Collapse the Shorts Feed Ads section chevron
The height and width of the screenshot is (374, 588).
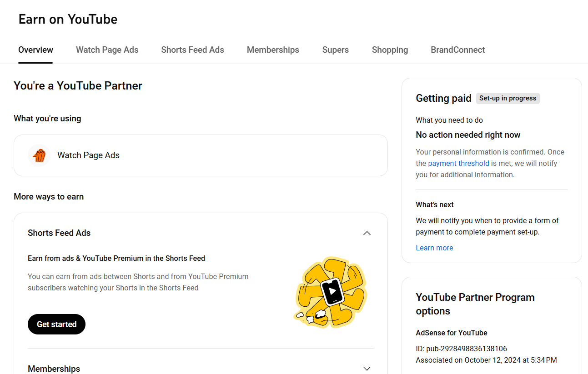click(x=367, y=233)
